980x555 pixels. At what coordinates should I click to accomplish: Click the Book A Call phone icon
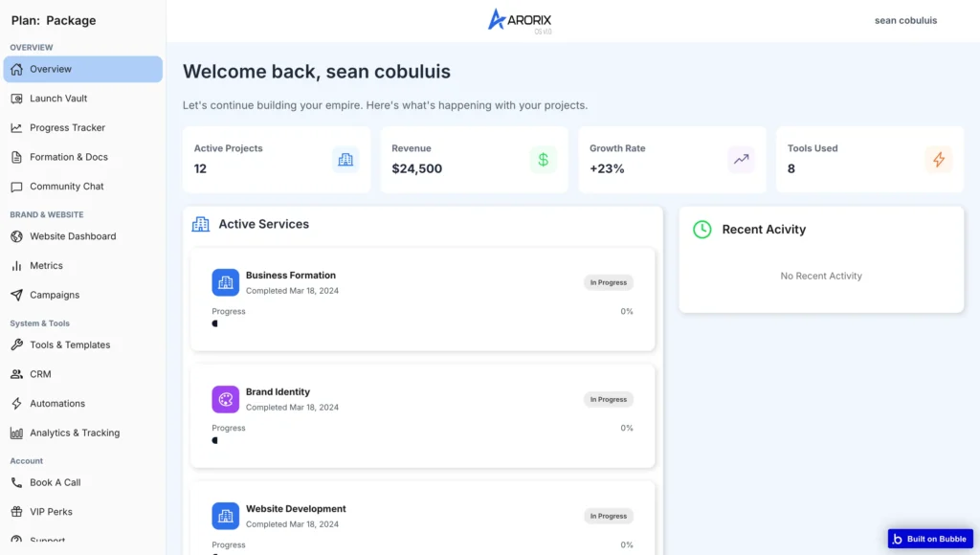[x=17, y=482]
